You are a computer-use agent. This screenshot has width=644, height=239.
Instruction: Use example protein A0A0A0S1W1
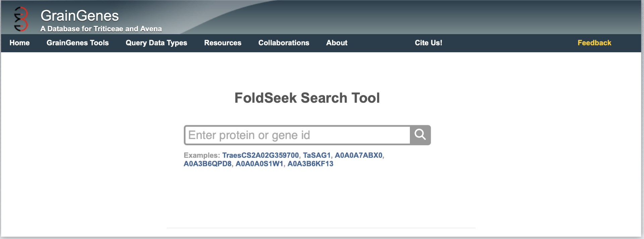click(259, 164)
